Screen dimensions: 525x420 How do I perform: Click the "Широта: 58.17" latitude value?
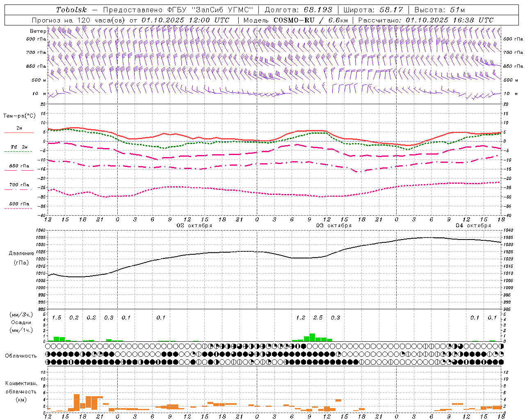pyautogui.click(x=373, y=10)
